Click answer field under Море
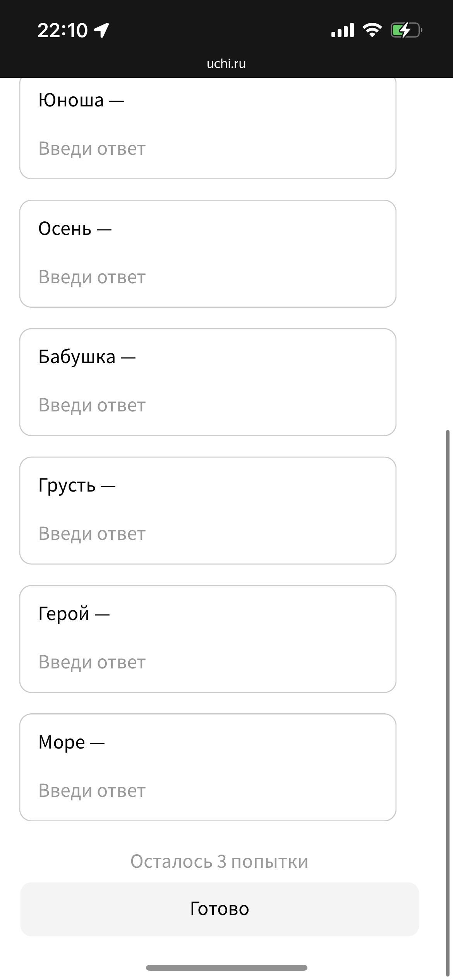 pyautogui.click(x=208, y=791)
